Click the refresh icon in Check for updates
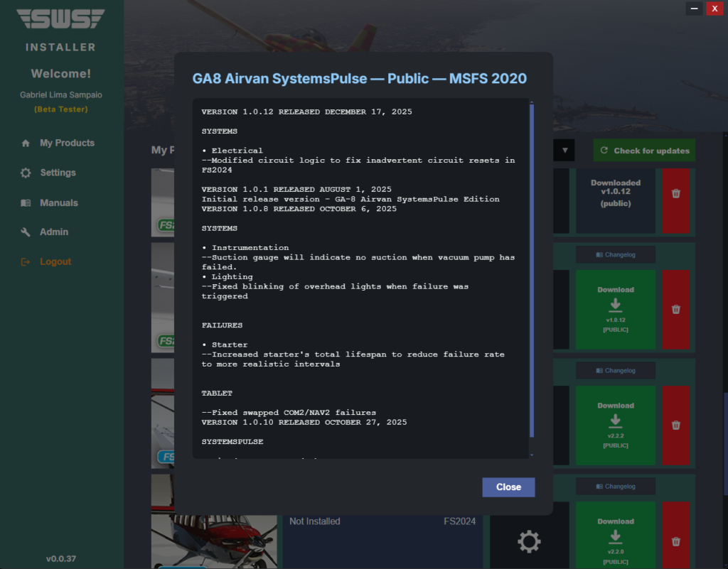 [x=604, y=151]
